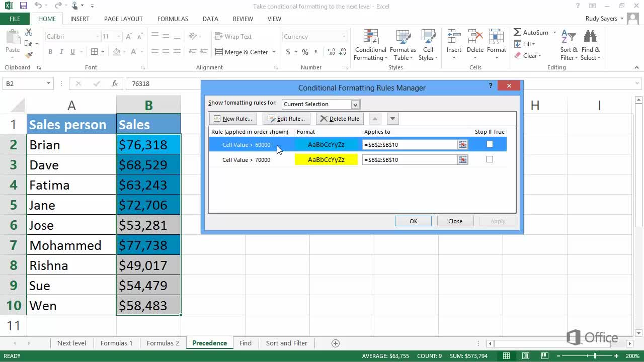The width and height of the screenshot is (644, 362).
Task: Click the yellow AaBbCcYyZz format preview
Action: tap(326, 160)
